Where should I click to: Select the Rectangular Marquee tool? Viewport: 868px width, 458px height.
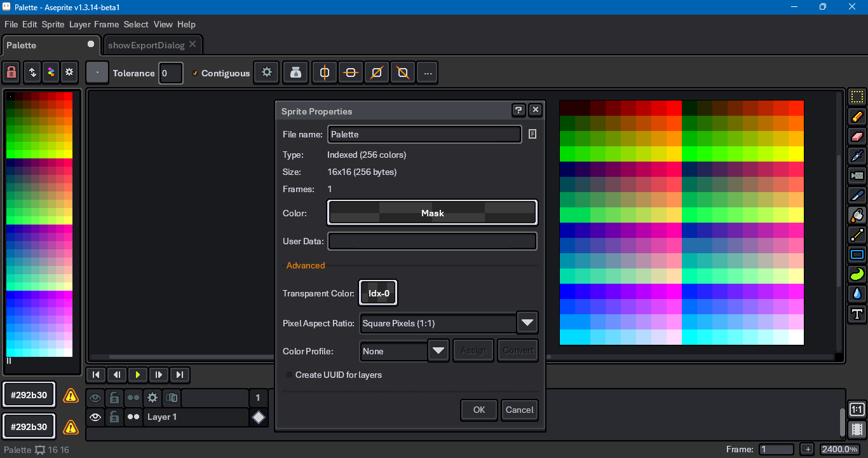tap(857, 97)
